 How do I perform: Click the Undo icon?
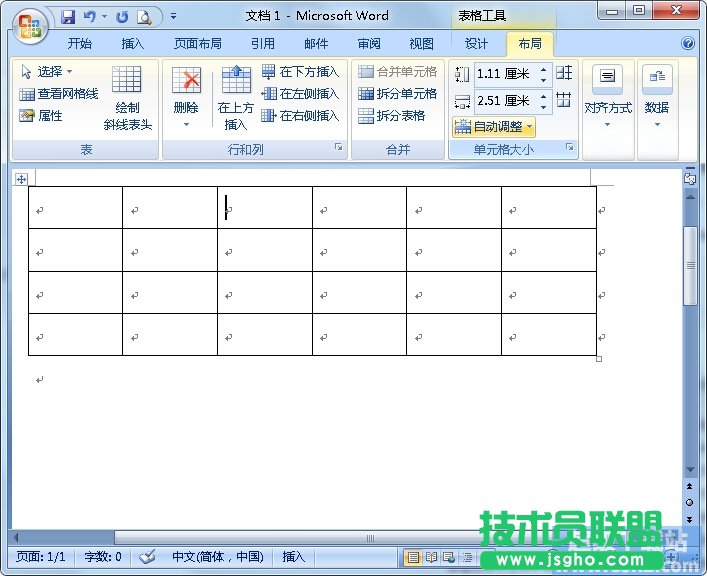click(90, 17)
